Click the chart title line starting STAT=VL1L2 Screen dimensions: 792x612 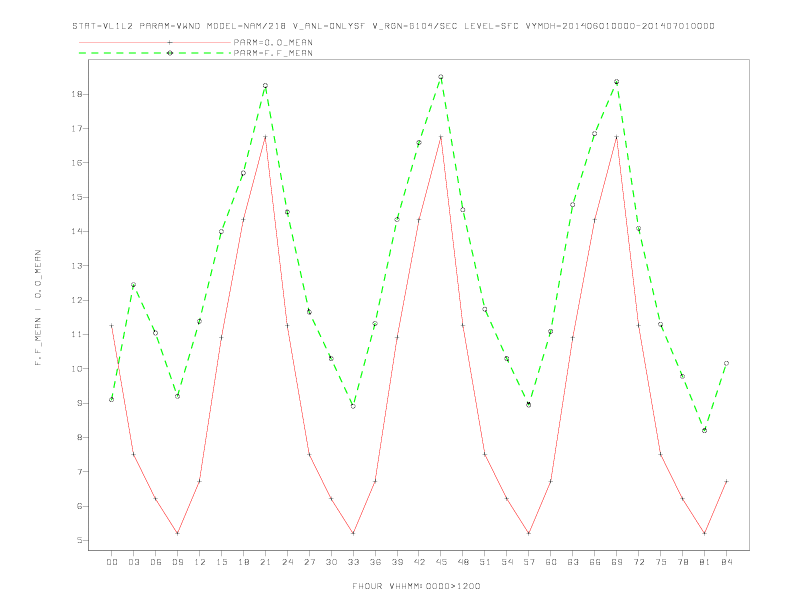393,26
